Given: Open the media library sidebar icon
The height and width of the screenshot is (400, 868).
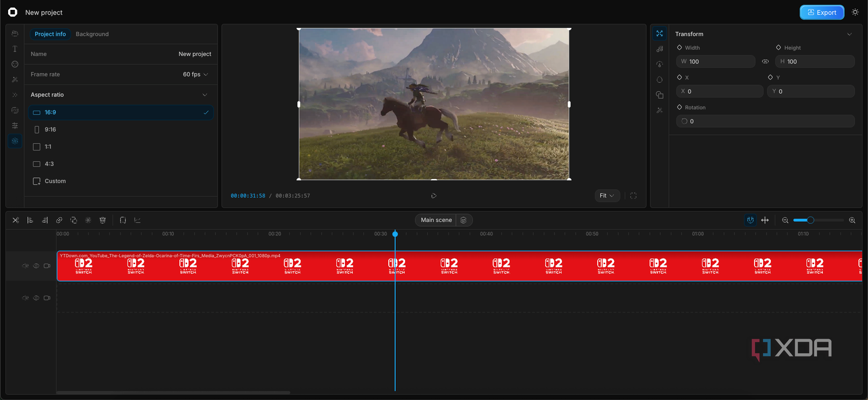Looking at the screenshot, I should [15, 34].
